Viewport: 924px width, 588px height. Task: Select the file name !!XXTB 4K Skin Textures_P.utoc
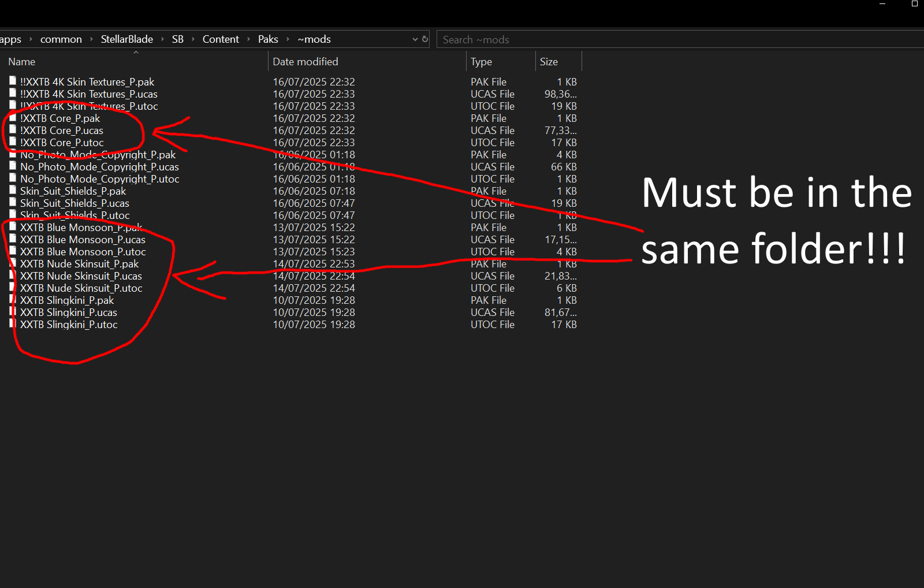coord(89,106)
